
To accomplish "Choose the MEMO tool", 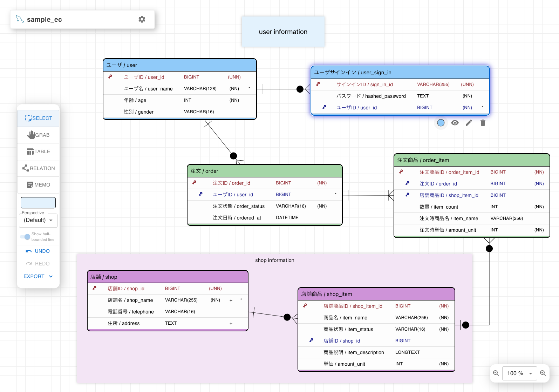I will point(38,185).
